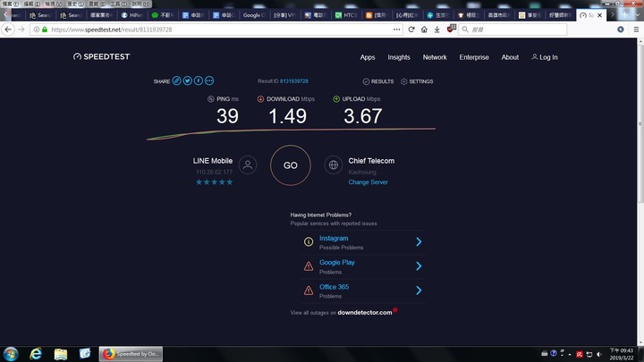Share result on Twitter icon
The height and width of the screenshot is (362, 644).
pyautogui.click(x=187, y=80)
